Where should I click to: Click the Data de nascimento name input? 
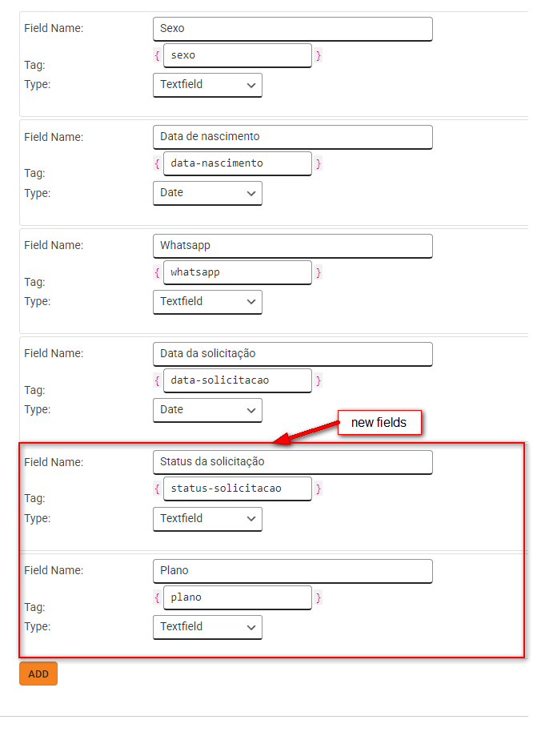292,137
